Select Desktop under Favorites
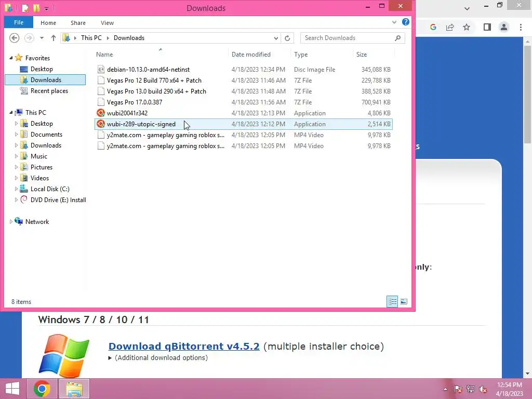 pyautogui.click(x=42, y=69)
